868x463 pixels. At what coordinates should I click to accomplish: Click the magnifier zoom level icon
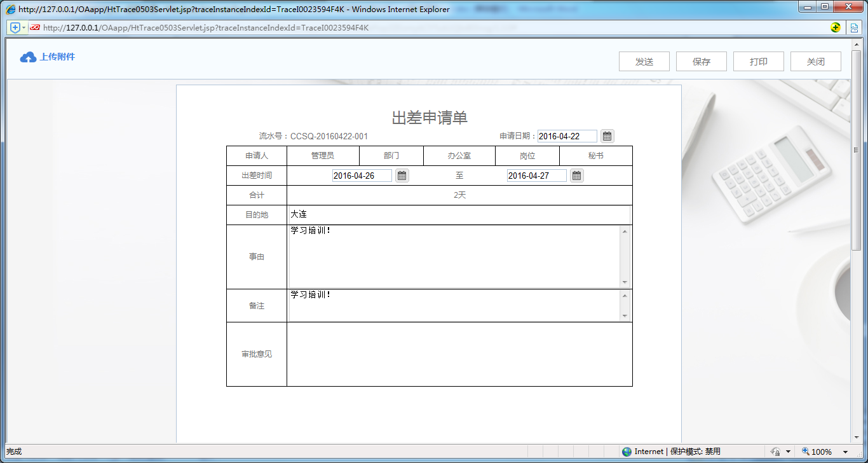click(x=806, y=452)
